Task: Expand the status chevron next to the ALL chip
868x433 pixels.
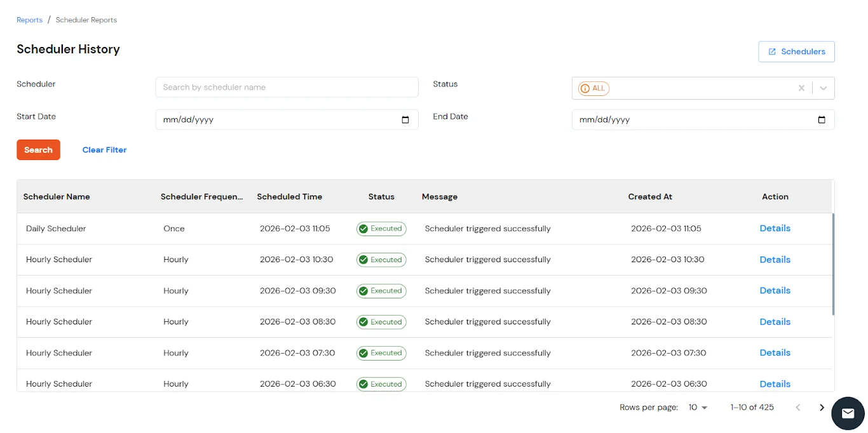Action: [824, 88]
